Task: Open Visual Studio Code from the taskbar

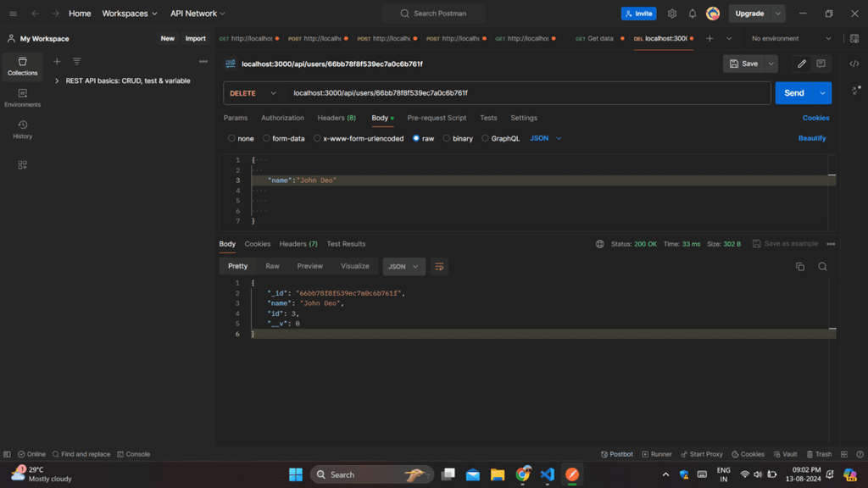Action: 548,474
